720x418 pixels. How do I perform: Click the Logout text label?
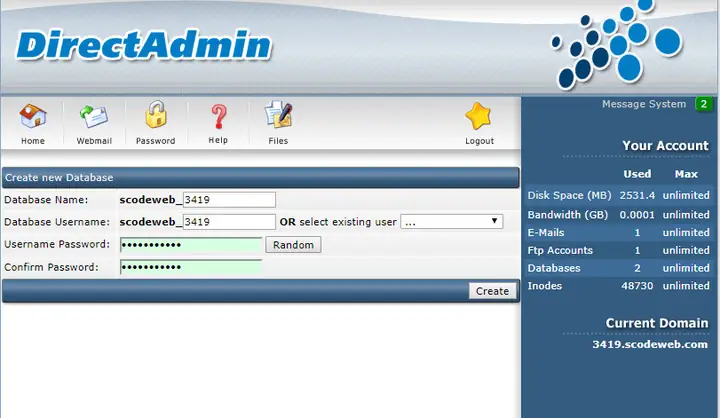click(479, 141)
